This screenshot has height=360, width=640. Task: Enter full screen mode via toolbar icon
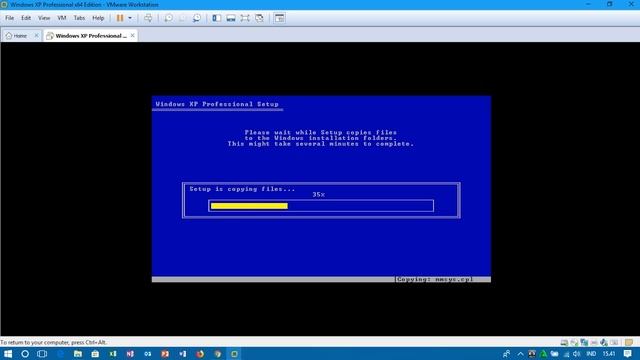pyautogui.click(x=245, y=18)
